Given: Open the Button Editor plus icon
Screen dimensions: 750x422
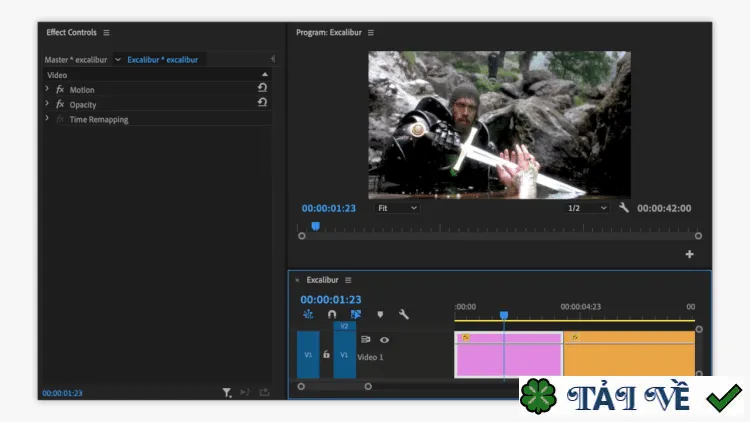Looking at the screenshot, I should [x=689, y=254].
